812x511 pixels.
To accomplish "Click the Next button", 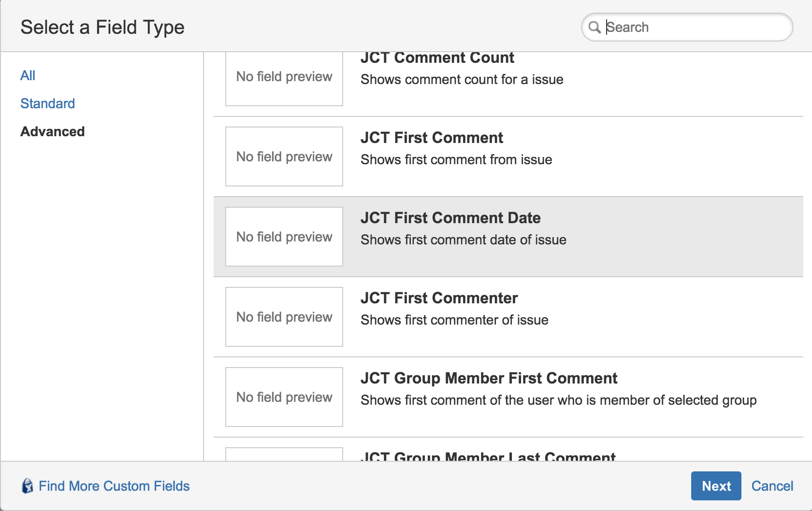I will (x=716, y=486).
